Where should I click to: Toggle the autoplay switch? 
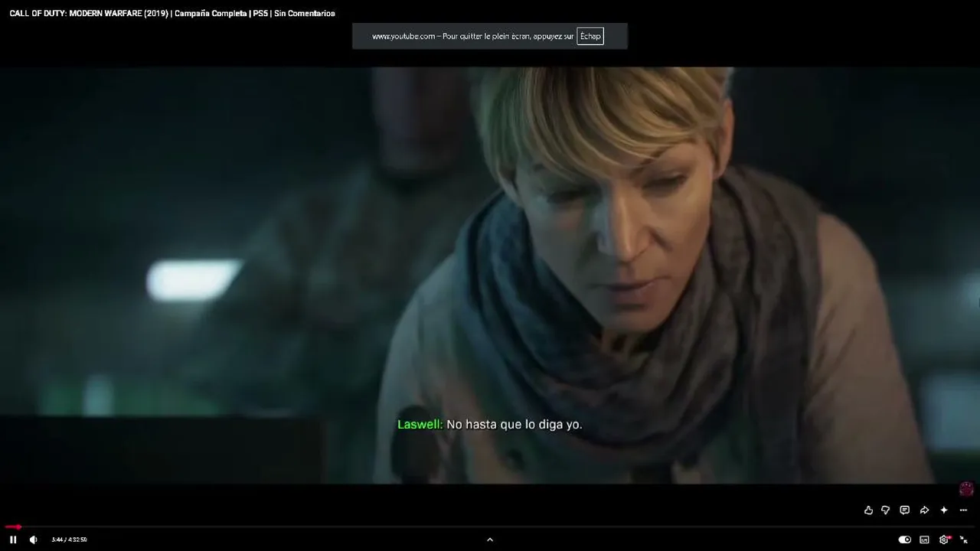click(x=905, y=540)
